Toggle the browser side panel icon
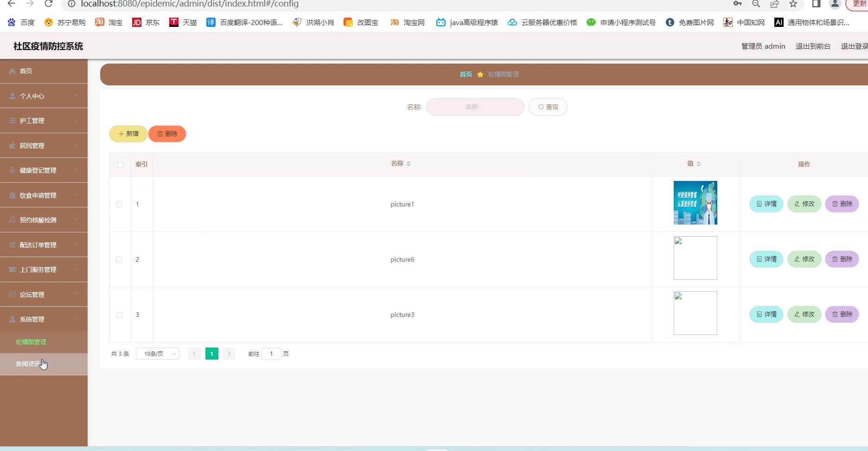The image size is (868, 451). pyautogui.click(x=816, y=4)
